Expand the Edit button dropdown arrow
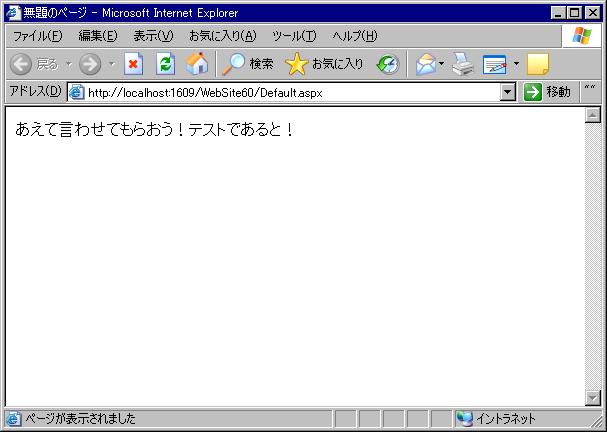607x432 pixels. [516, 64]
